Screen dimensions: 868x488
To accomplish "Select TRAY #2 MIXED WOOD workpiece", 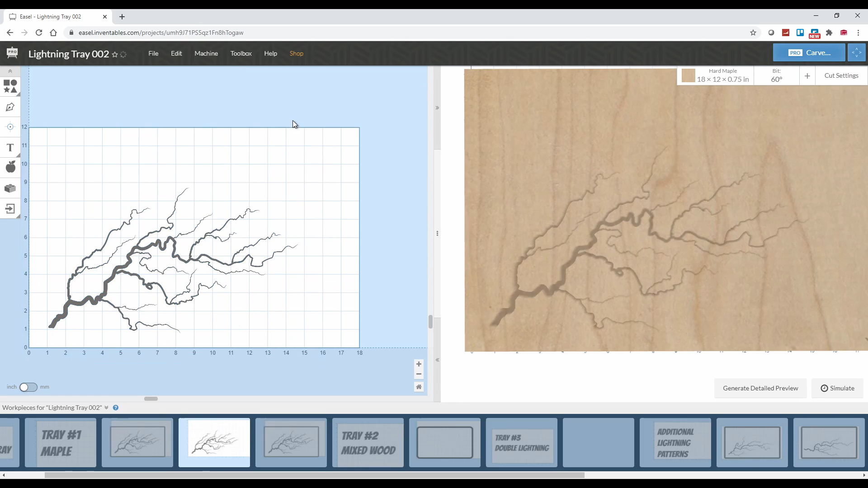I will pyautogui.click(x=368, y=444).
